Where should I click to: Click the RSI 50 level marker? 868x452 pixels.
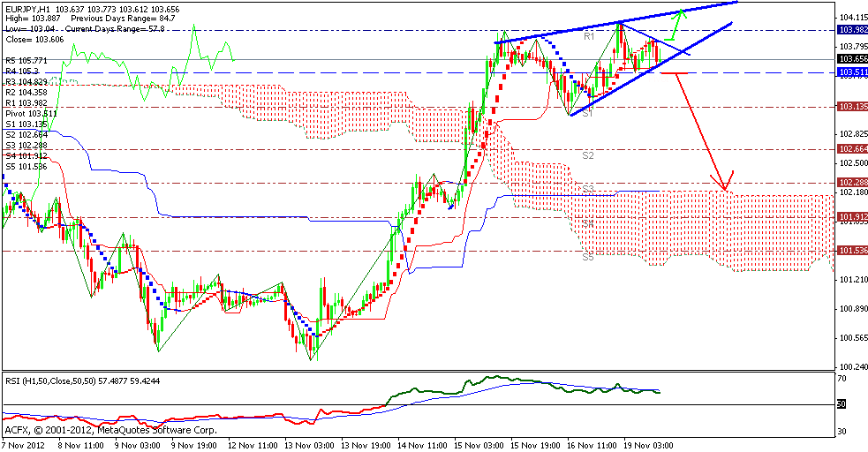point(842,403)
